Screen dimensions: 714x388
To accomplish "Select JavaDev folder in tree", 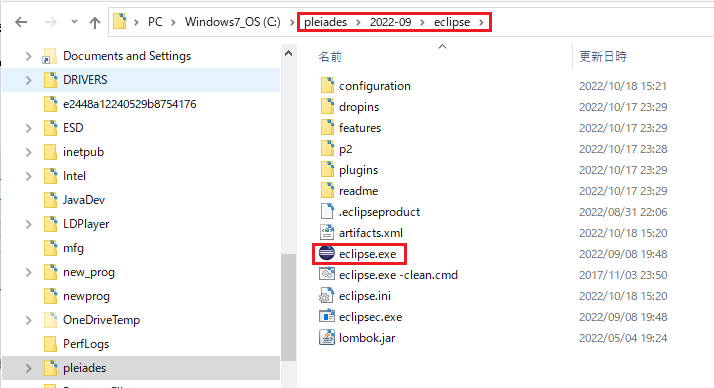I will coord(84,200).
